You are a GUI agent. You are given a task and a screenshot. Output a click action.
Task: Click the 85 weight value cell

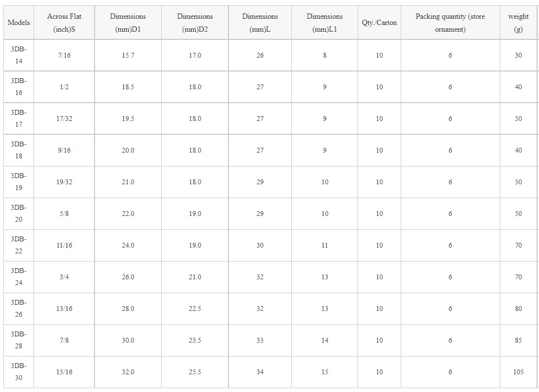(x=518, y=340)
